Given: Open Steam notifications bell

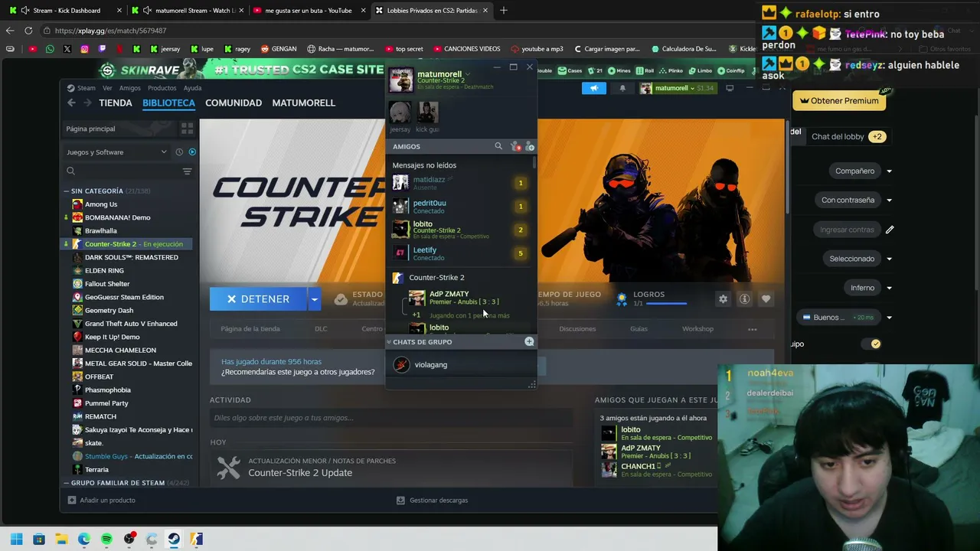Looking at the screenshot, I should 622,88.
